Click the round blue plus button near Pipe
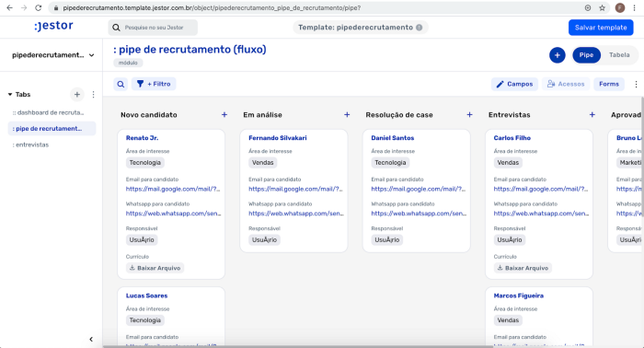This screenshot has width=644, height=348. click(x=557, y=55)
